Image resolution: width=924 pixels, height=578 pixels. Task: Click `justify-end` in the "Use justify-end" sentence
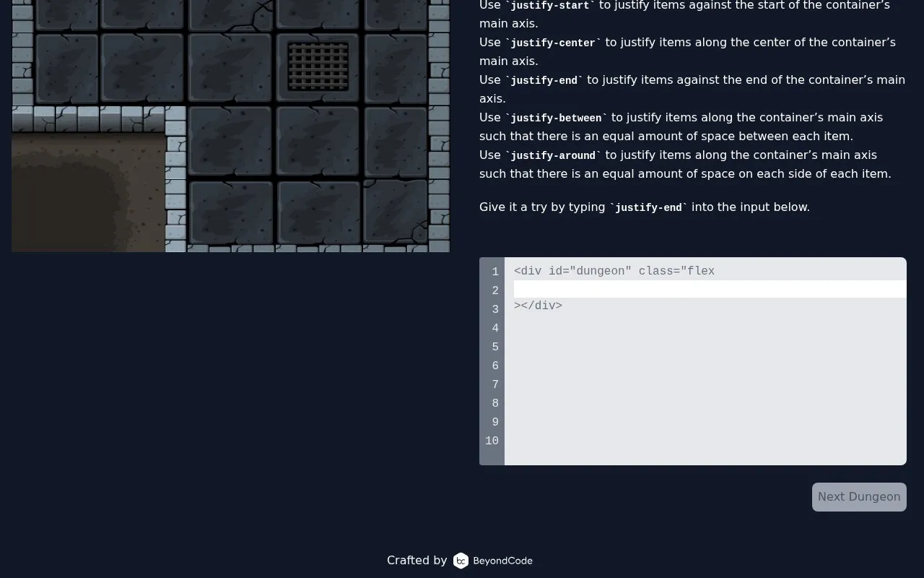tap(544, 80)
